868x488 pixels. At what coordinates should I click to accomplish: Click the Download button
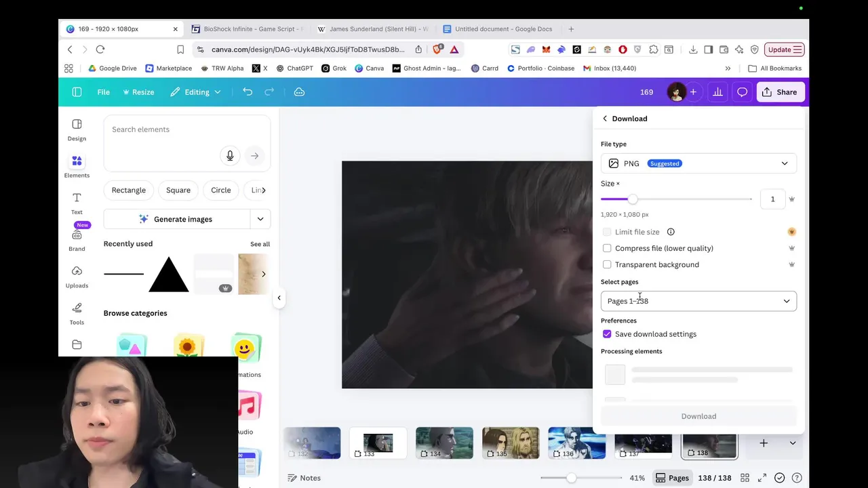pos(698,416)
